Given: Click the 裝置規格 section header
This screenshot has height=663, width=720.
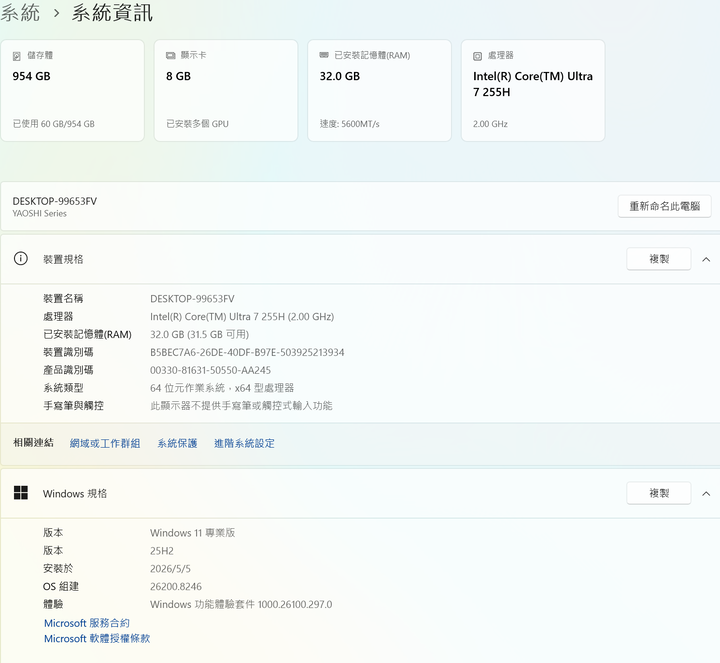Looking at the screenshot, I should tap(360, 259).
